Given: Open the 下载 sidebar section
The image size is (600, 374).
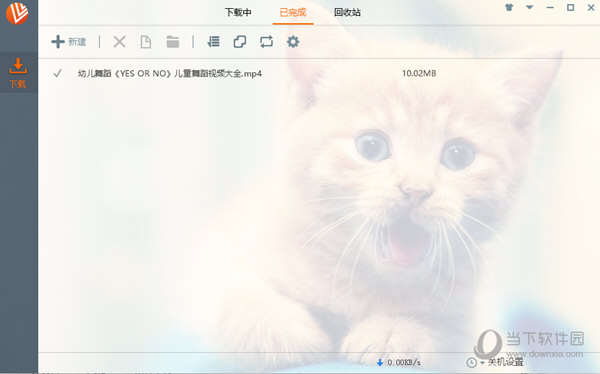Looking at the screenshot, I should 18,73.
